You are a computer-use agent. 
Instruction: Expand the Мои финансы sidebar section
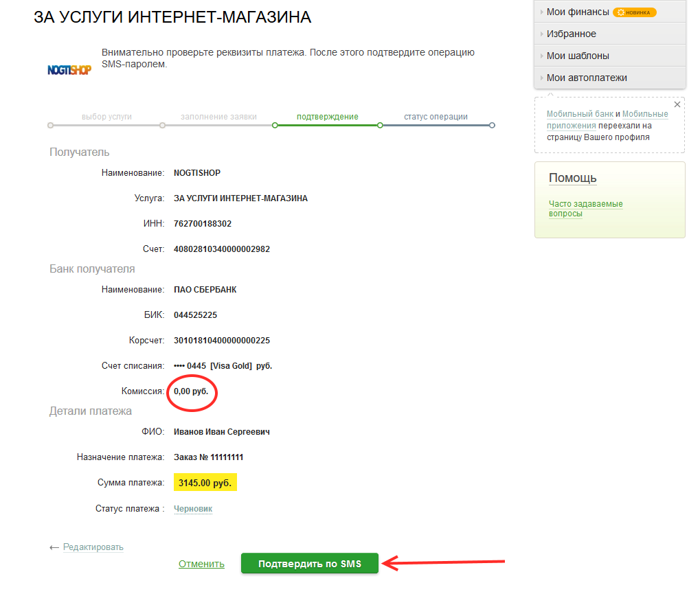click(610, 12)
